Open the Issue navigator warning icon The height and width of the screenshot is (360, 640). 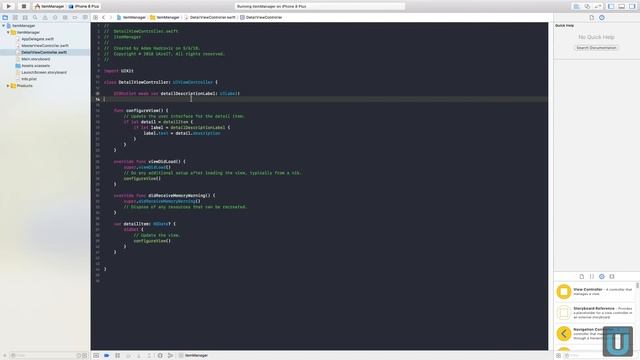[x=45, y=18]
